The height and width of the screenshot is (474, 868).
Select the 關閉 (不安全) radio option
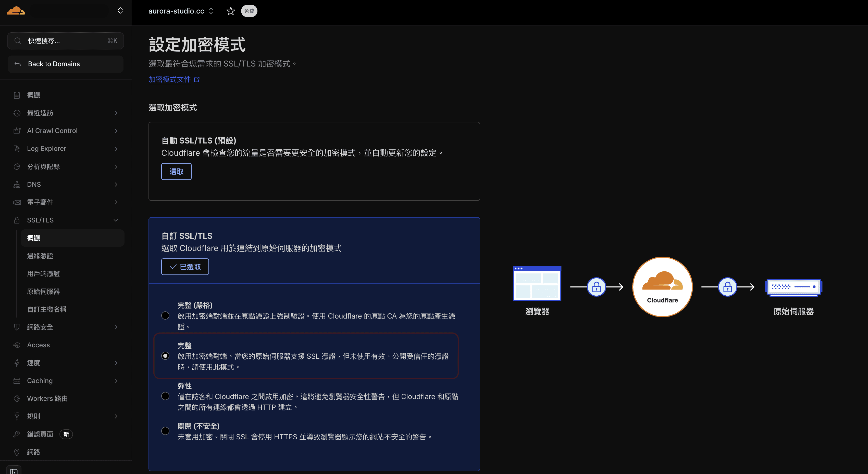(165, 431)
